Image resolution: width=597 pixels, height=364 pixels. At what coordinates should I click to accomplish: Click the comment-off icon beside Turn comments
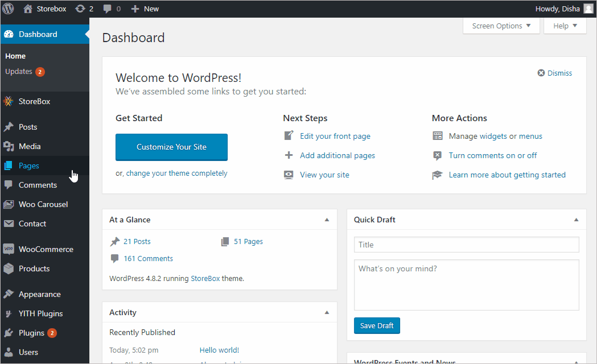tap(438, 155)
